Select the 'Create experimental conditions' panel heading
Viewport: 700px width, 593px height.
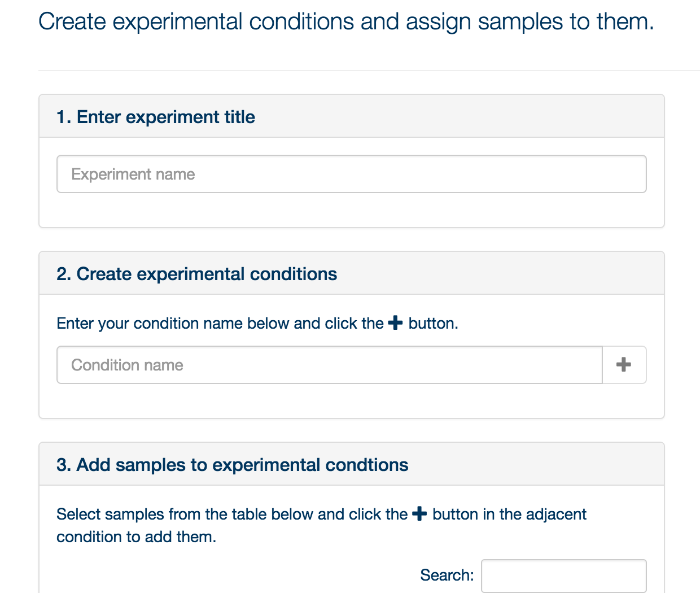(196, 274)
